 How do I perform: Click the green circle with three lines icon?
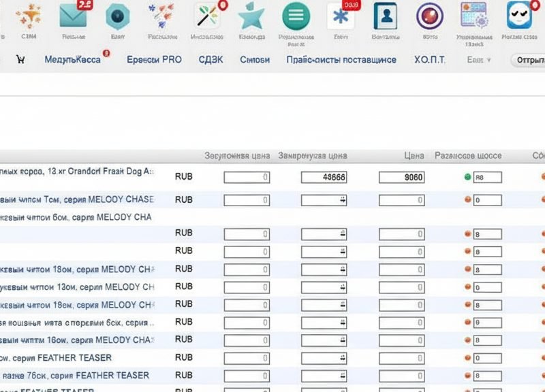[296, 16]
